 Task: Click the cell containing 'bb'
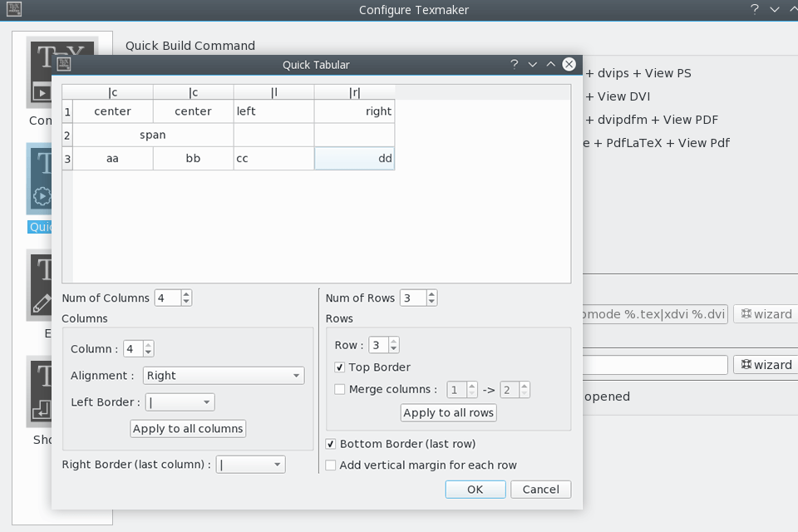click(x=193, y=158)
